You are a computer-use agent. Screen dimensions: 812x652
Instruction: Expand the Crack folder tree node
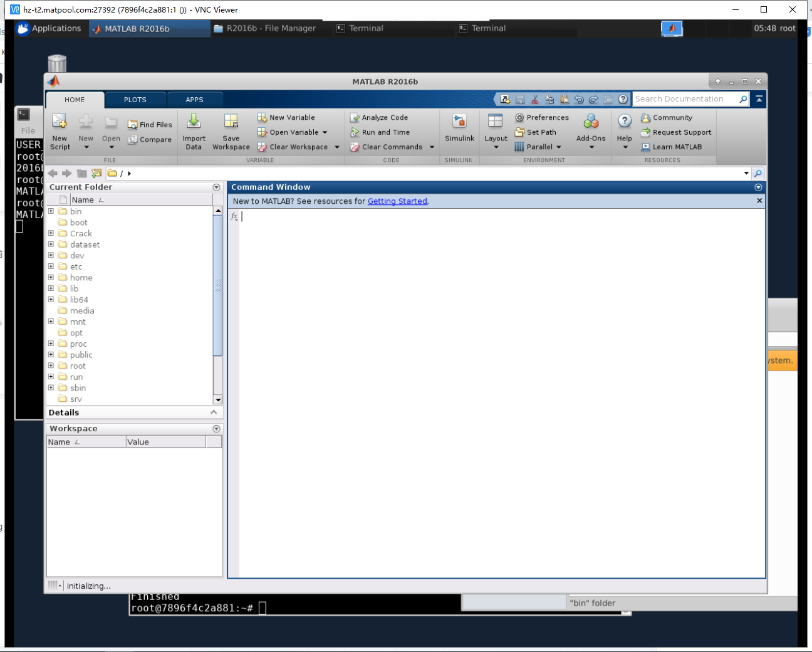click(51, 233)
